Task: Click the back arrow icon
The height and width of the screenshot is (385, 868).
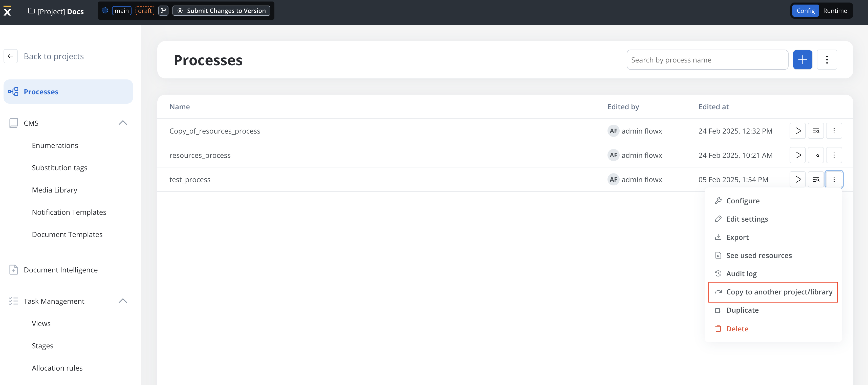Action: (11, 56)
